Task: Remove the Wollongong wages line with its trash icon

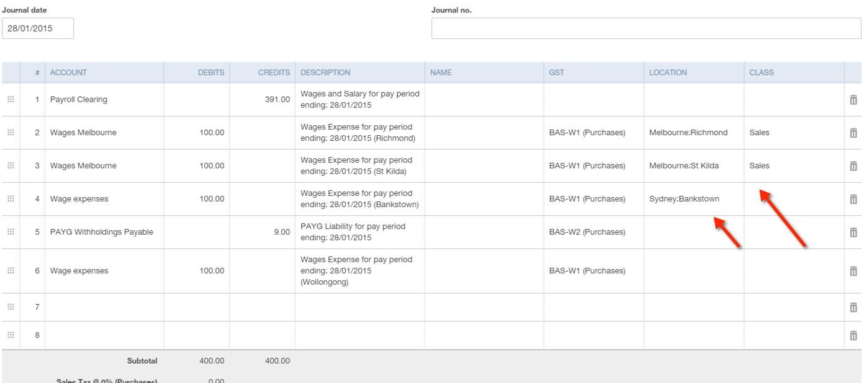Action: point(854,270)
